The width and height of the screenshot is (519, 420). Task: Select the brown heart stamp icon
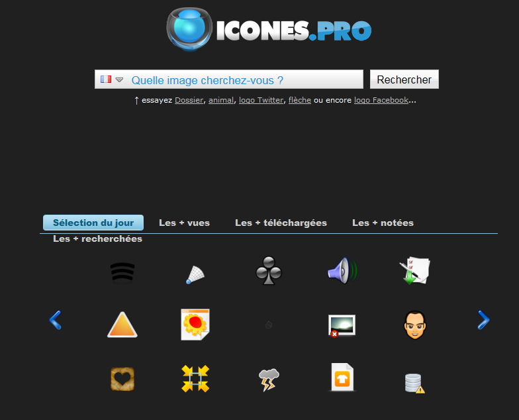(122, 379)
